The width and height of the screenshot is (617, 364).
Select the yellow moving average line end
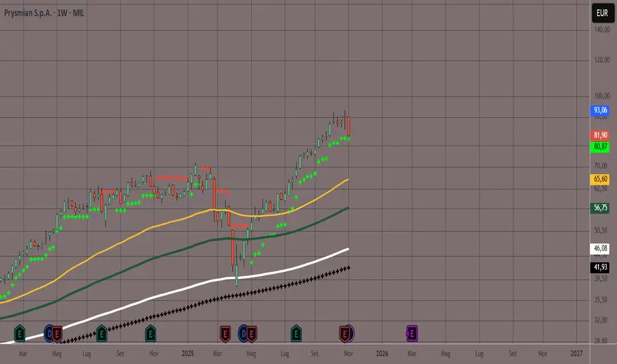tap(347, 180)
